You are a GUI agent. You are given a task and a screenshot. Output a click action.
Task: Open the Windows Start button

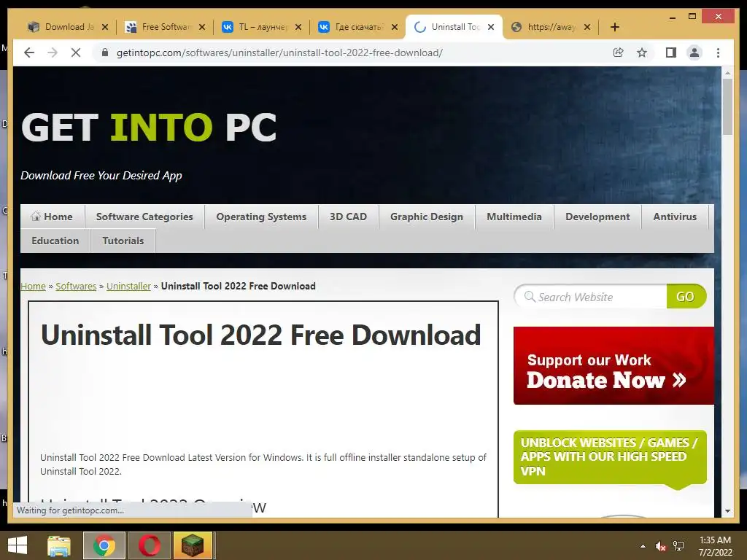[18, 545]
